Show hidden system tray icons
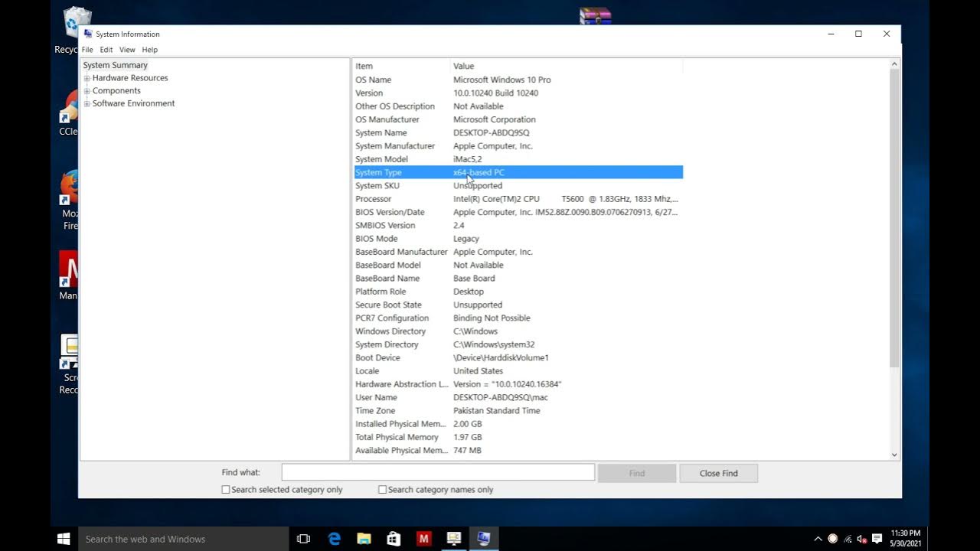This screenshot has height=551, width=980. (x=818, y=539)
